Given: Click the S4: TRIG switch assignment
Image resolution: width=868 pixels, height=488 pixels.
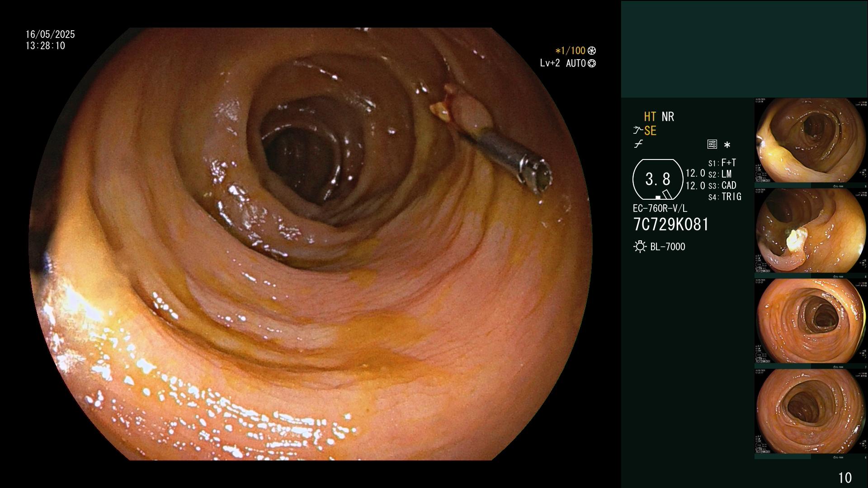Looking at the screenshot, I should coord(725,197).
